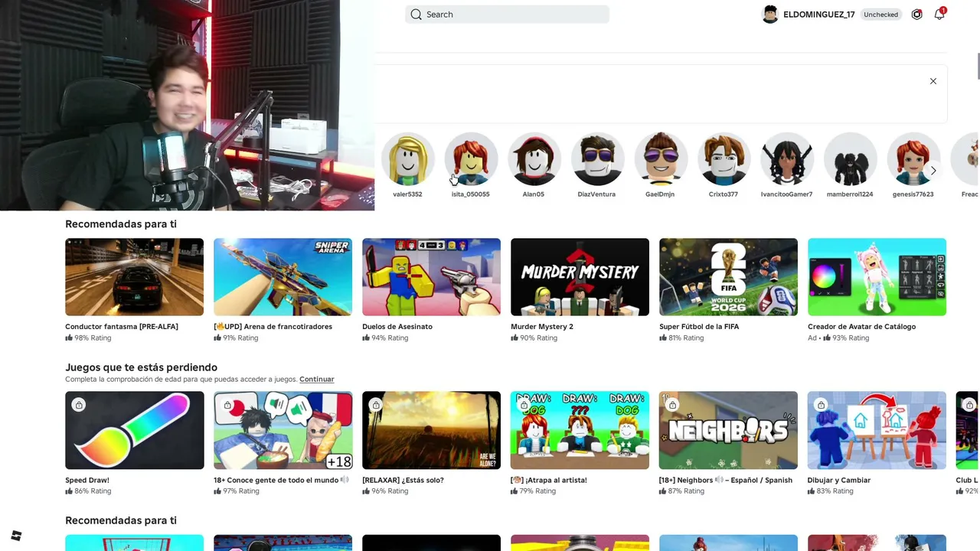Open friend isita_050055's avatar

pyautogui.click(x=471, y=159)
